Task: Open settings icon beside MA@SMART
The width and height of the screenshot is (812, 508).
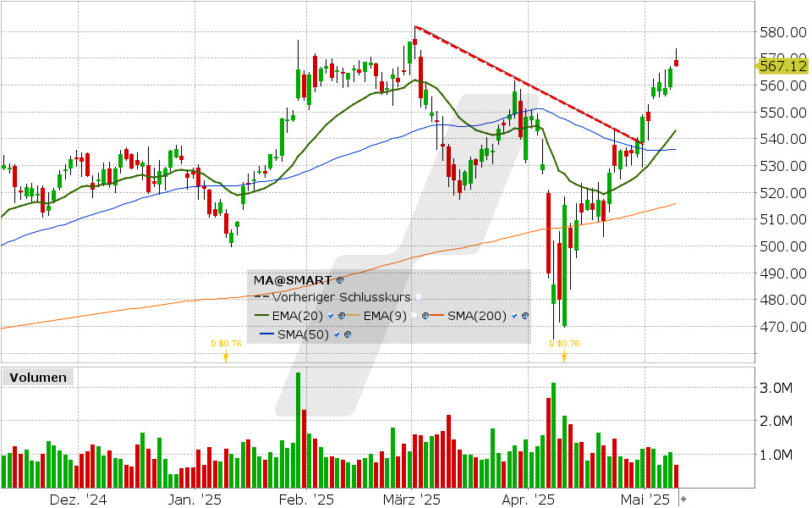Action: coord(340,280)
